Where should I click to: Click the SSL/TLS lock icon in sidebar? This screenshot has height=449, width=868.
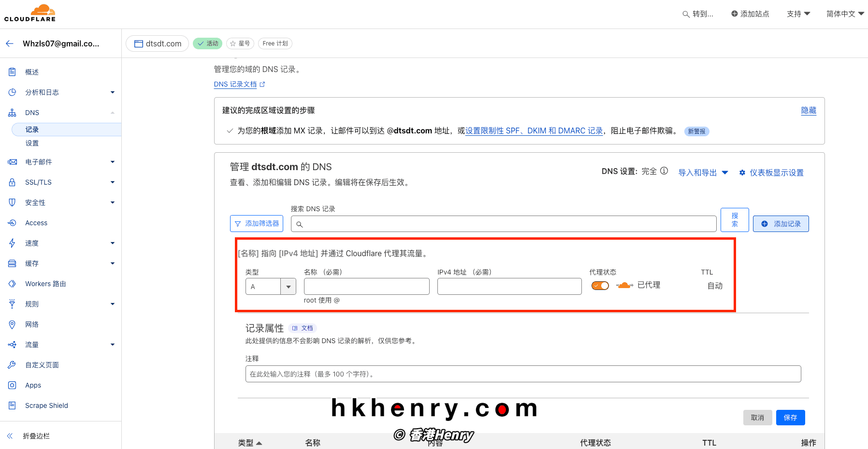(x=12, y=182)
